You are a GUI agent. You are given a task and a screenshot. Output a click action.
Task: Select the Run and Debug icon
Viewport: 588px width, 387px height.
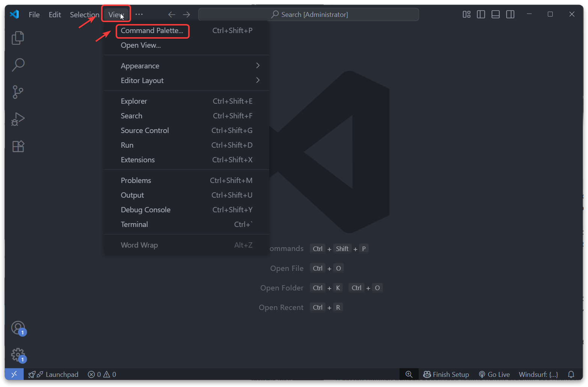[x=18, y=119]
